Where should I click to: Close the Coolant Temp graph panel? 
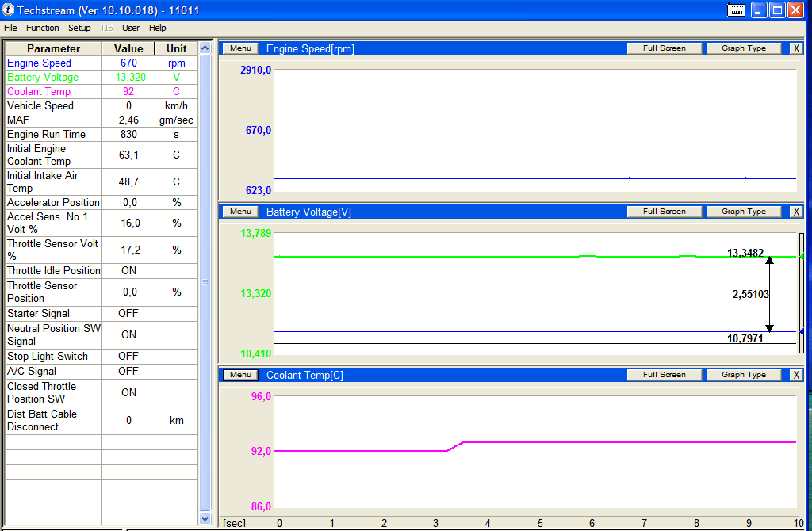796,375
